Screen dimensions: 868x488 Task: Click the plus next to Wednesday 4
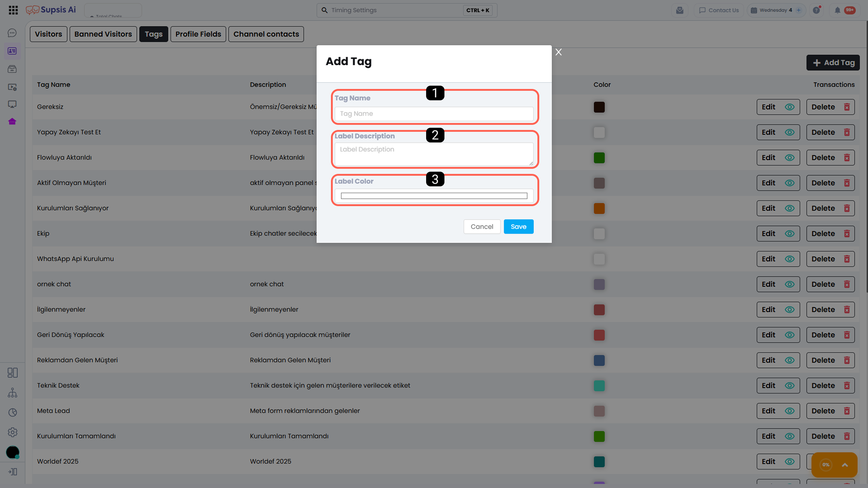[x=798, y=10]
